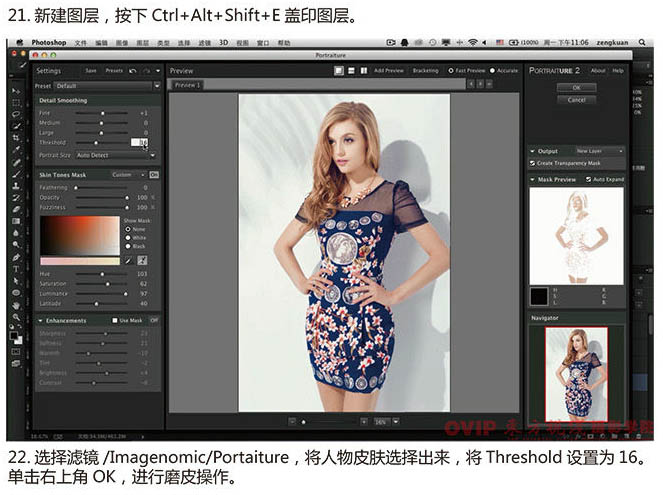Screen dimensions: 663x495
Task: Open Skin Tones Mask Custom dropdown
Action: click(129, 175)
